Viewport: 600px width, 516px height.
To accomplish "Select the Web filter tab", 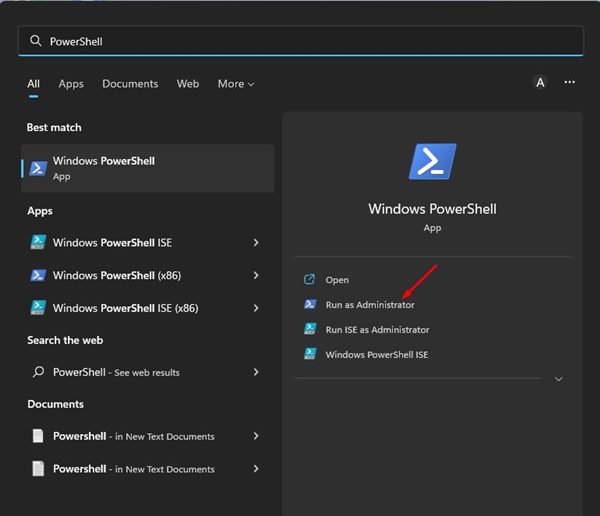I will pyautogui.click(x=188, y=84).
